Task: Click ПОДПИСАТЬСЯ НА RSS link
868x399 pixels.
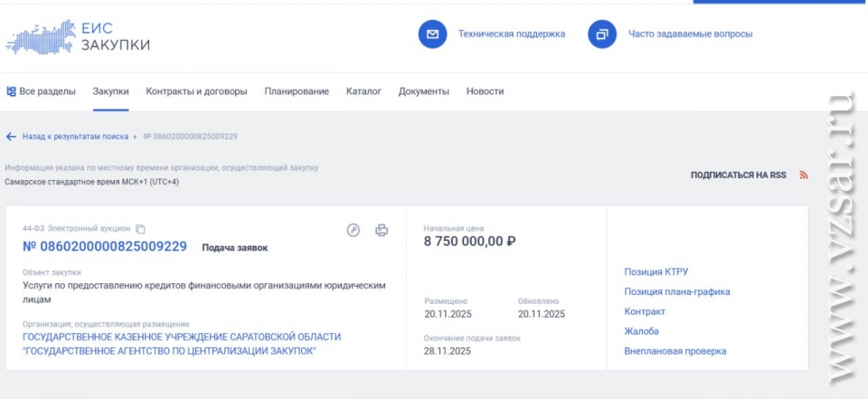Action: click(x=738, y=175)
